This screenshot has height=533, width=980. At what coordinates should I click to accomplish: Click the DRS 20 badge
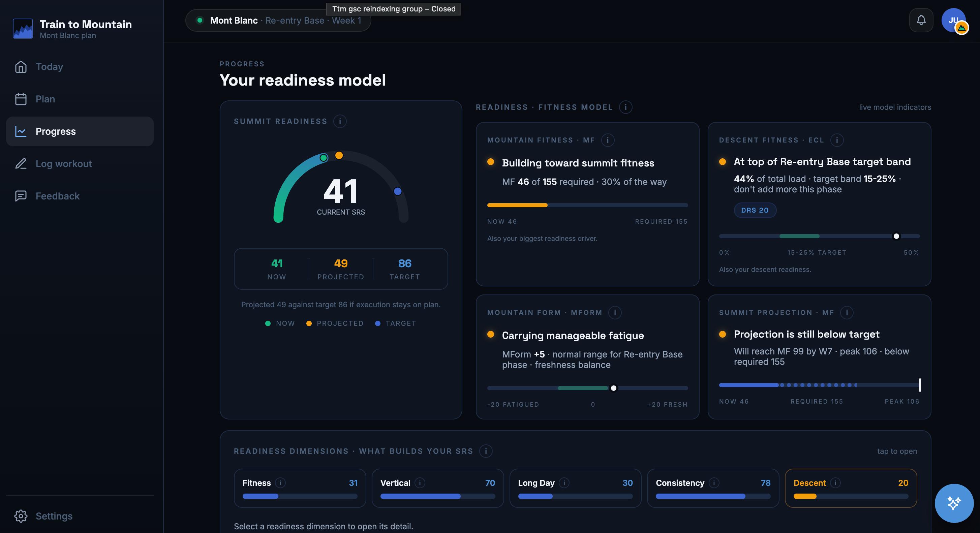[755, 210]
